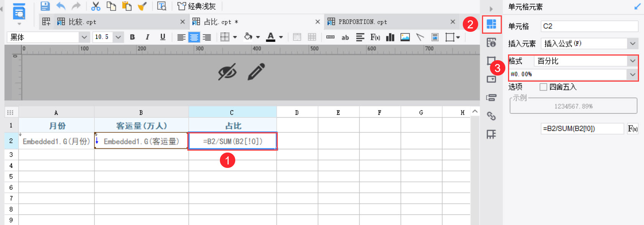Click the merge cells icon

coord(297,37)
